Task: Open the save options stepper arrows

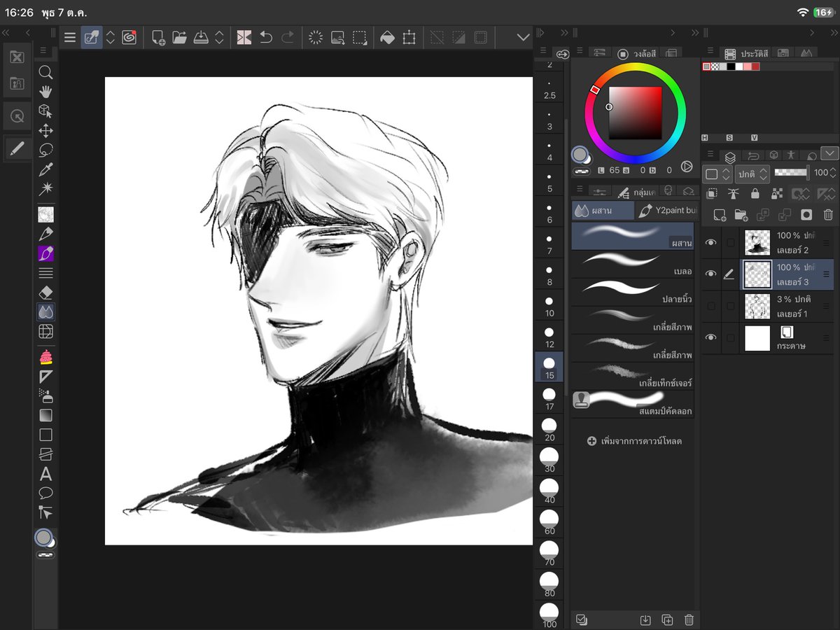Action: (219, 38)
